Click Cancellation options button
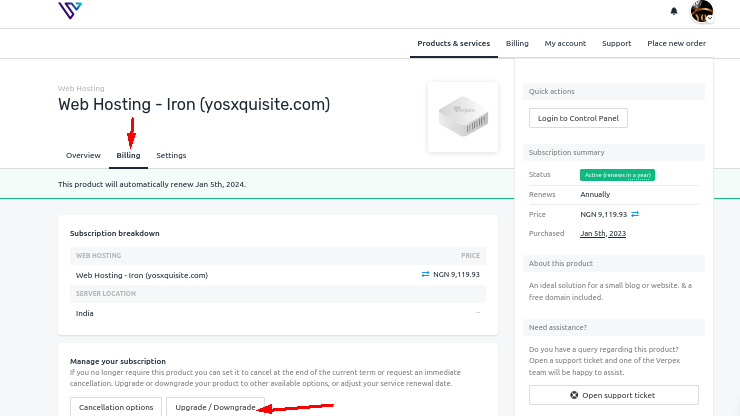The image size is (740, 416). 116,407
